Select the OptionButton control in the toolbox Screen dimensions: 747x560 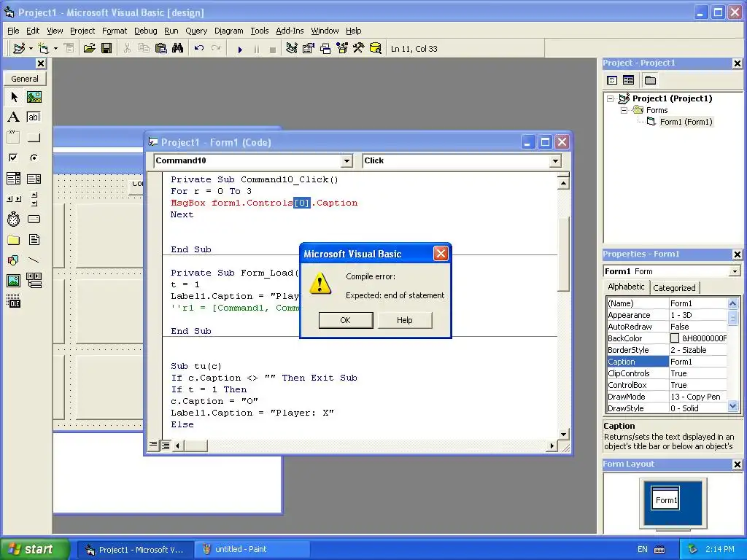click(34, 157)
